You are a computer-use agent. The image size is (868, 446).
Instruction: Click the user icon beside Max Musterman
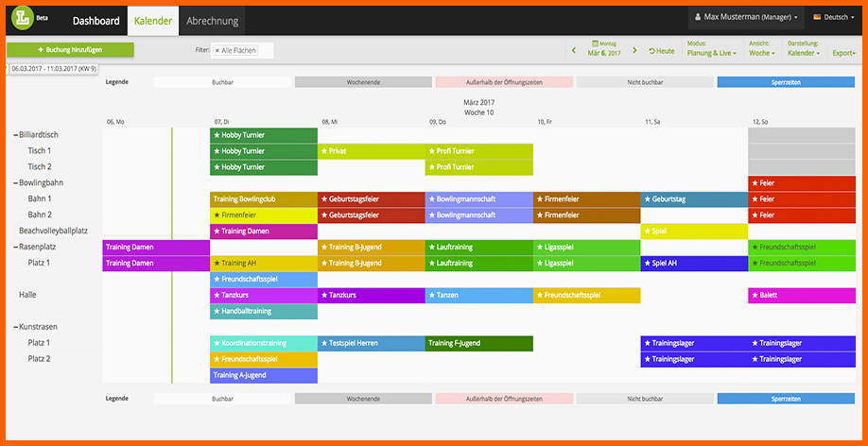pos(698,17)
